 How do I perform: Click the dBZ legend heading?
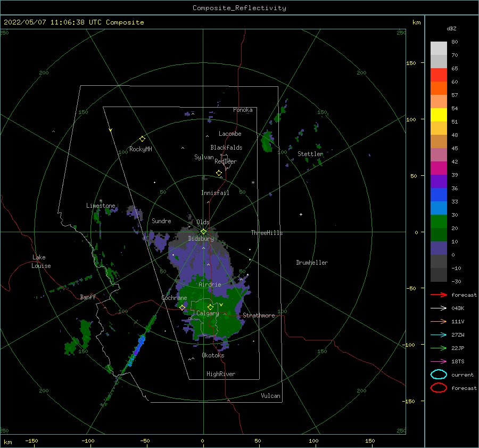[x=451, y=29]
